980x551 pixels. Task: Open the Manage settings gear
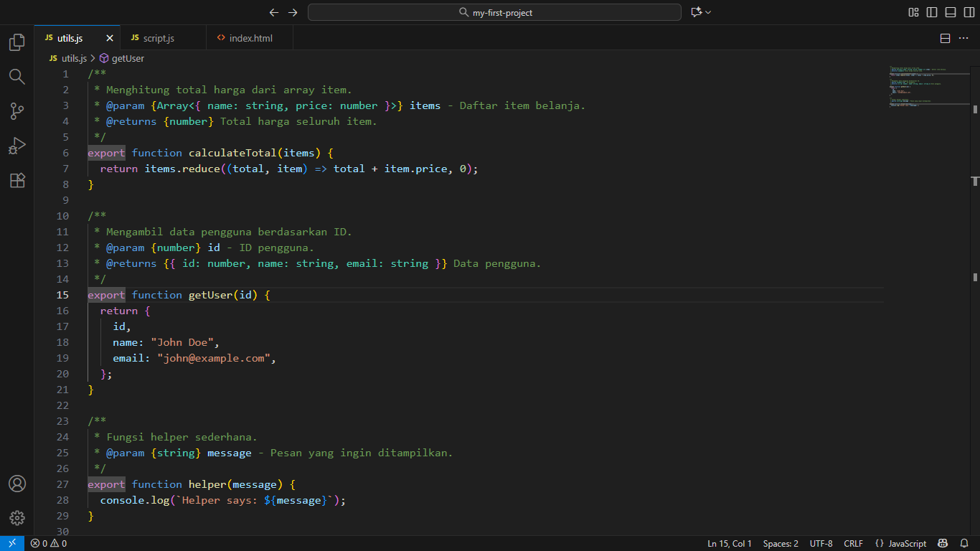16,518
